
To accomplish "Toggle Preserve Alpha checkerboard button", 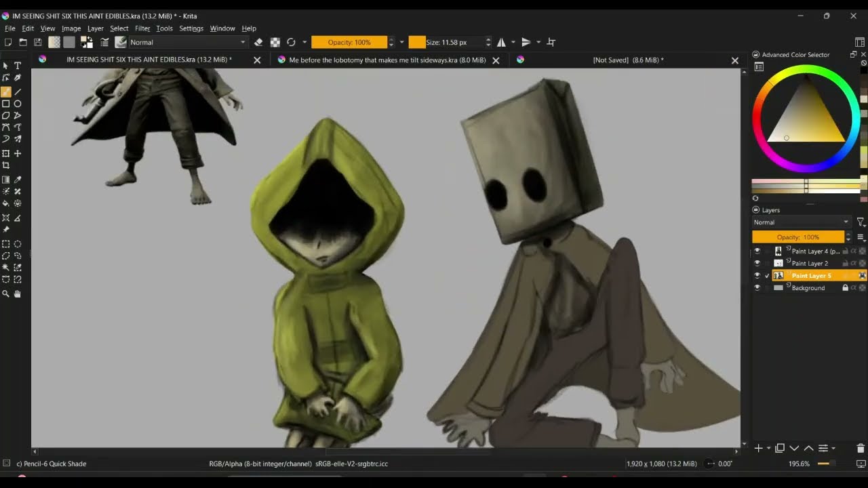I will 275,42.
